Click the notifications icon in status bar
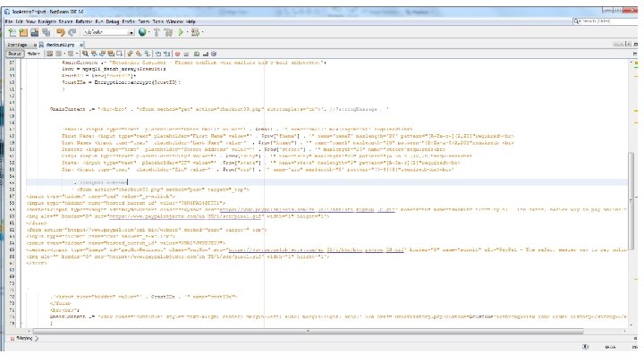644x362 pixels. click(585, 347)
